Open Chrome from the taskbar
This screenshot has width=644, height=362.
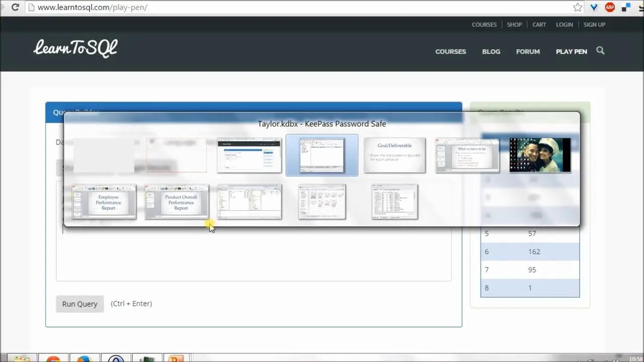pos(53,358)
